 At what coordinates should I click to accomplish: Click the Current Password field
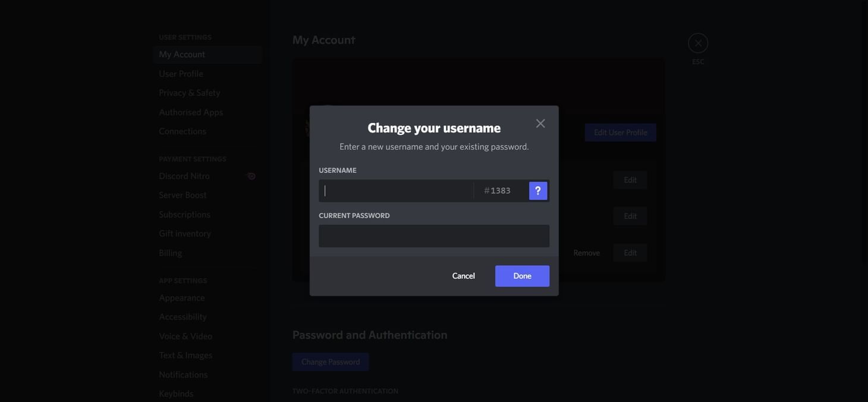click(434, 236)
